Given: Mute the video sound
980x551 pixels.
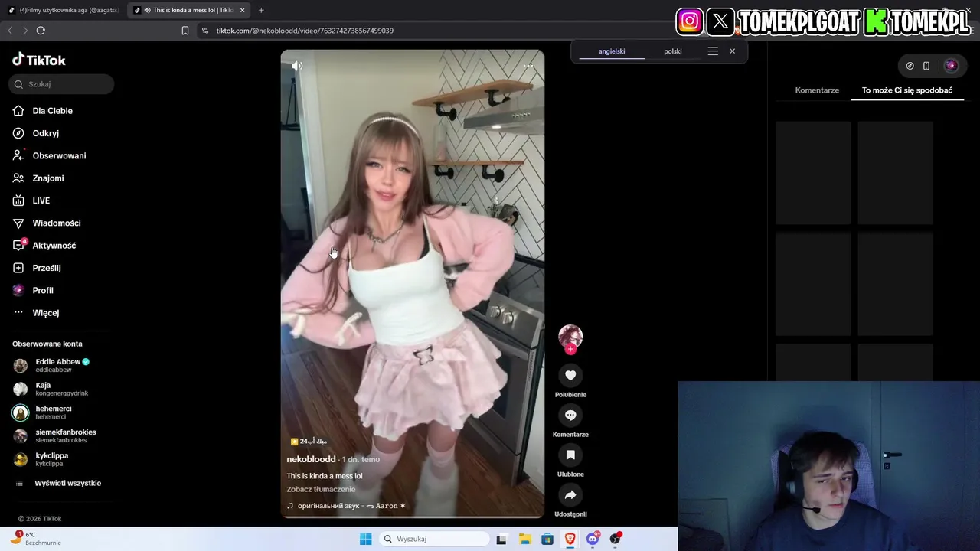Looking at the screenshot, I should click(297, 66).
